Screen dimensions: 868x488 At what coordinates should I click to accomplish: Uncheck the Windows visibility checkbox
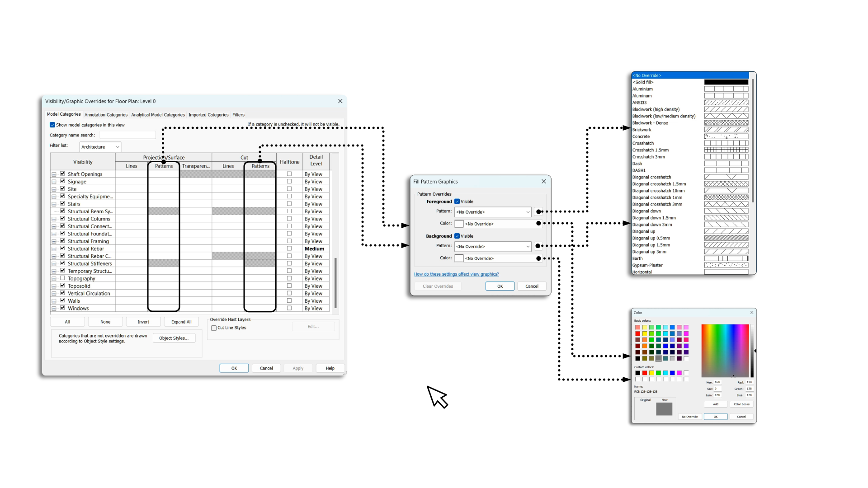[x=62, y=308]
